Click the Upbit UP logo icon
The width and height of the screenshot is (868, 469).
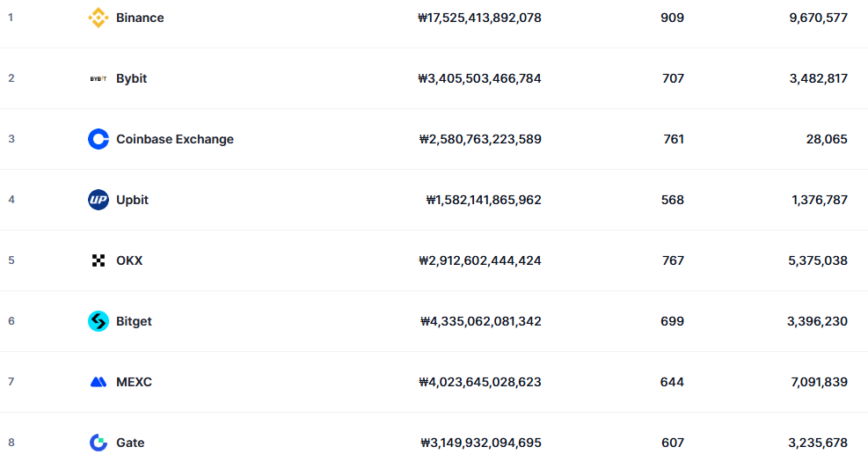[x=98, y=200]
